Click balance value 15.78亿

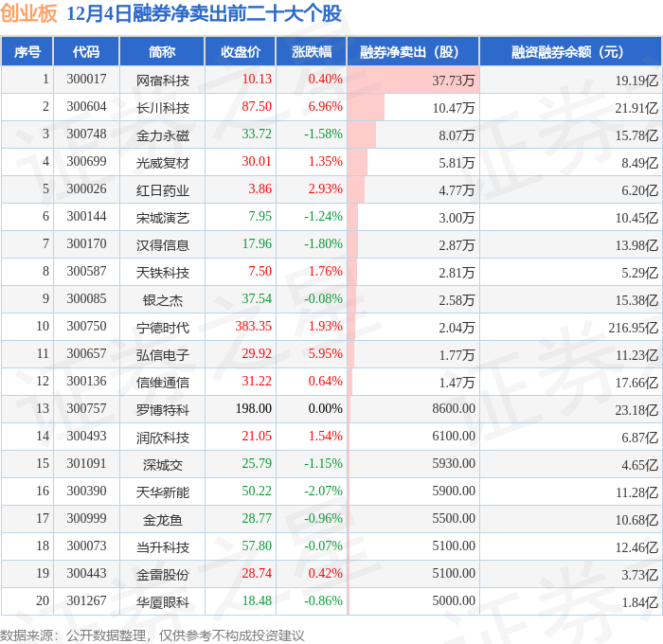[x=636, y=135]
